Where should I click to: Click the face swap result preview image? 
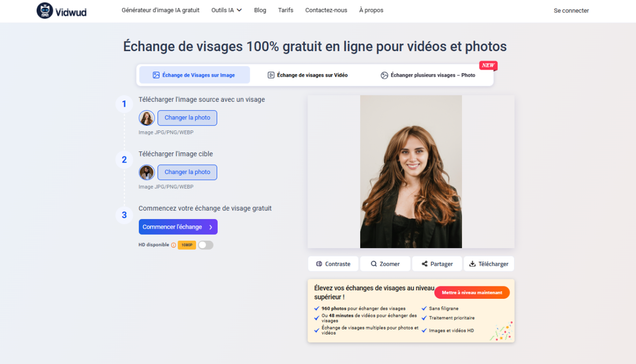411,171
